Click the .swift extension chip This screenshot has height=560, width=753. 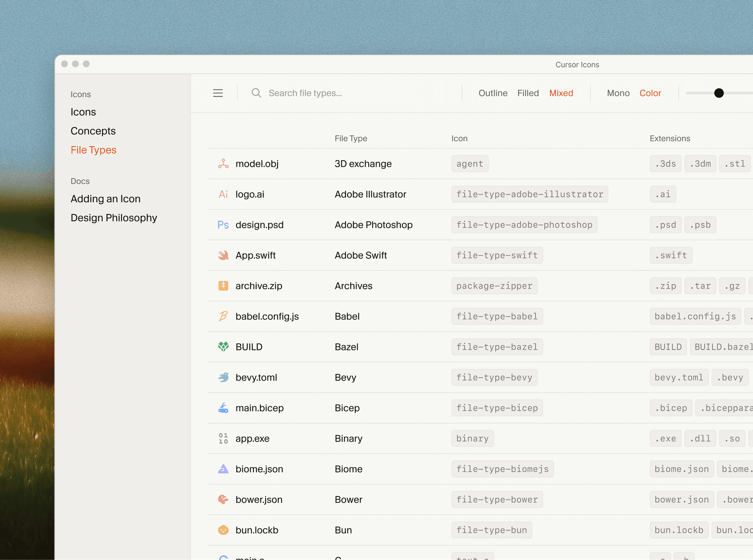tap(671, 256)
